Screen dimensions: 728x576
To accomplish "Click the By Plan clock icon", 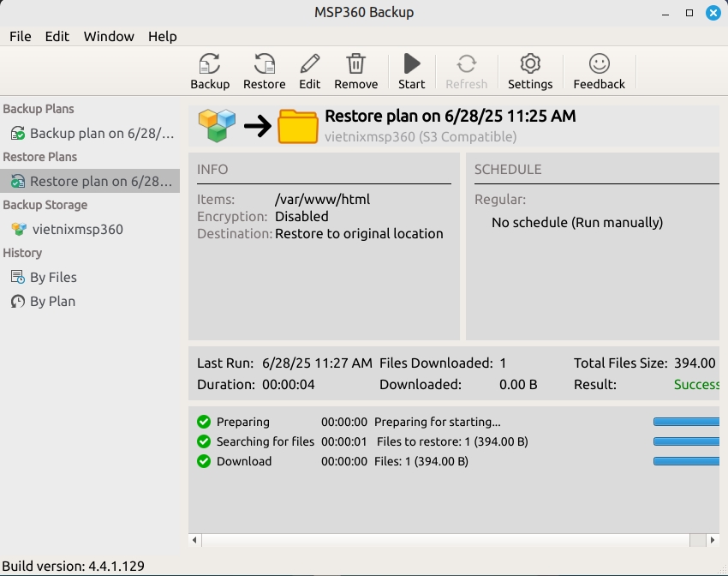I will (18, 302).
